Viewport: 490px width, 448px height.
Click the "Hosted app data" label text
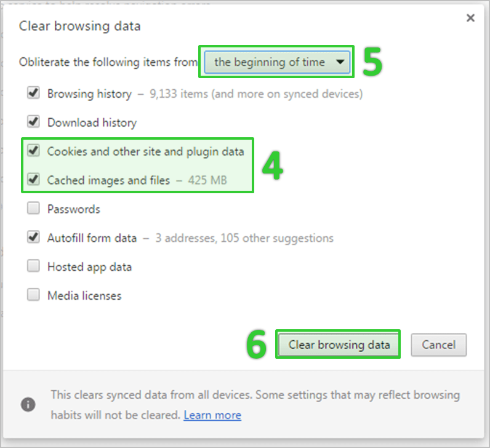tap(89, 267)
